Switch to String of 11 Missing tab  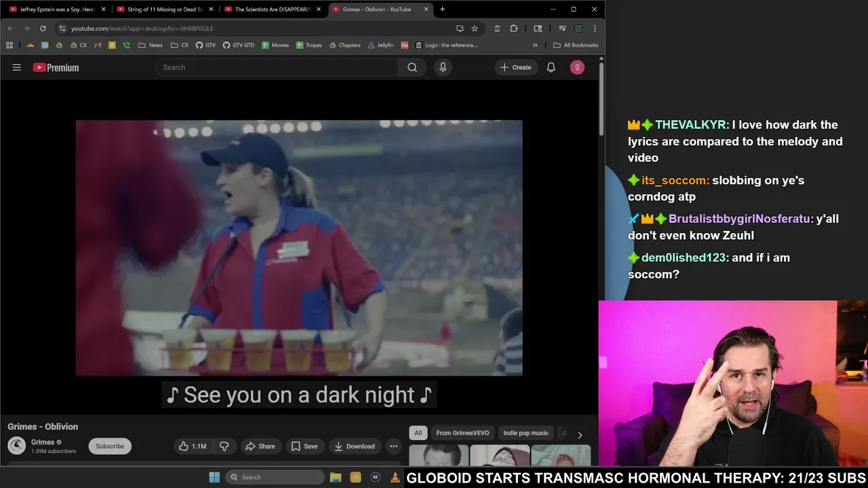pyautogui.click(x=165, y=9)
